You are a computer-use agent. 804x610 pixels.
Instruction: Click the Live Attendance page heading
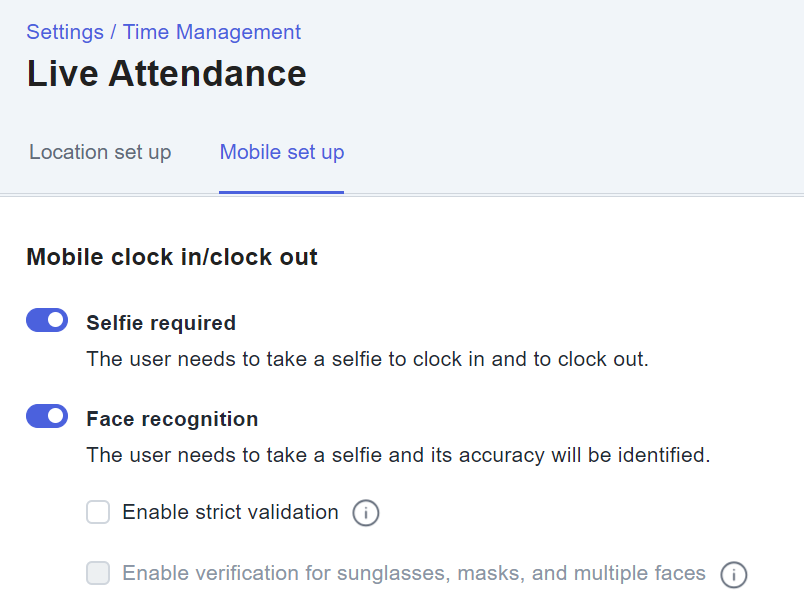pos(167,73)
